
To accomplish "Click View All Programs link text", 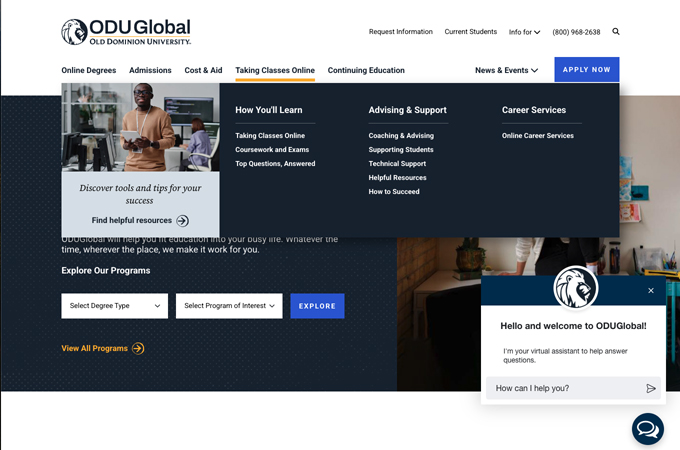I will pyautogui.click(x=95, y=348).
